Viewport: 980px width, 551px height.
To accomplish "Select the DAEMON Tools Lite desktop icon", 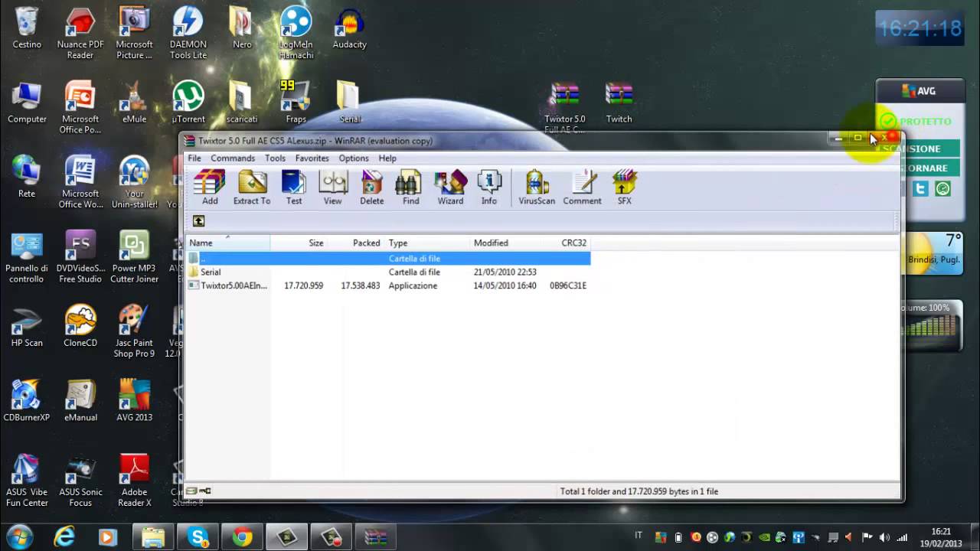I will (x=188, y=33).
